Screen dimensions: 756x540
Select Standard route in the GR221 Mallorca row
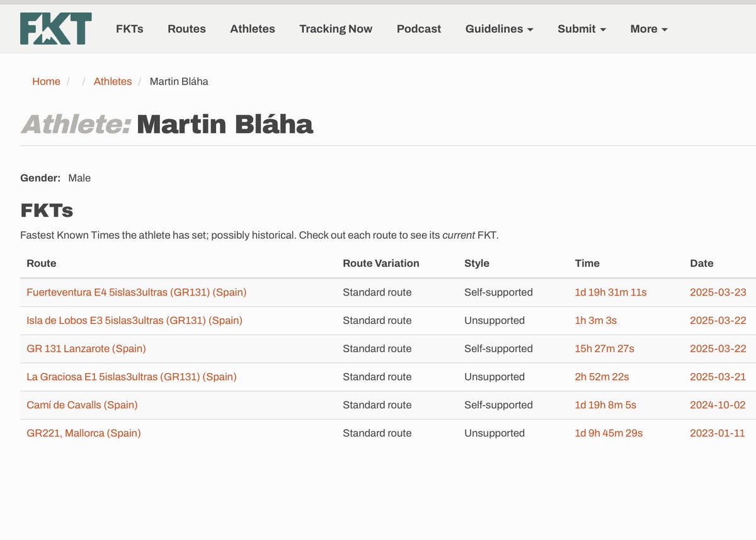(377, 433)
